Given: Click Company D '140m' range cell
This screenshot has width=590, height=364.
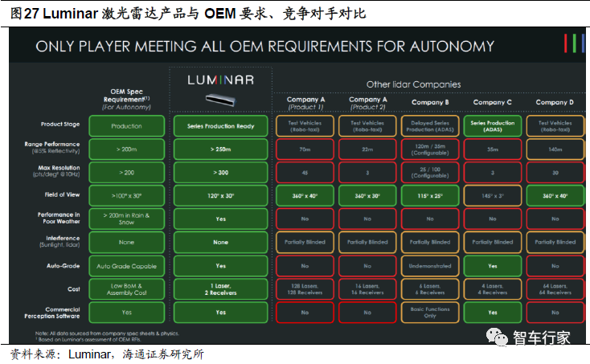Looking at the screenshot, I should pyautogui.click(x=555, y=149).
